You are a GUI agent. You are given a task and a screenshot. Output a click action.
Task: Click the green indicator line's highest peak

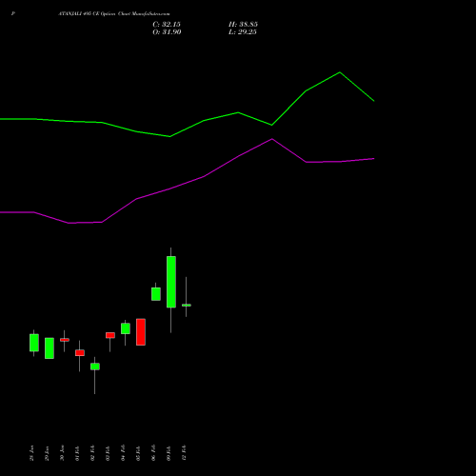point(340,72)
